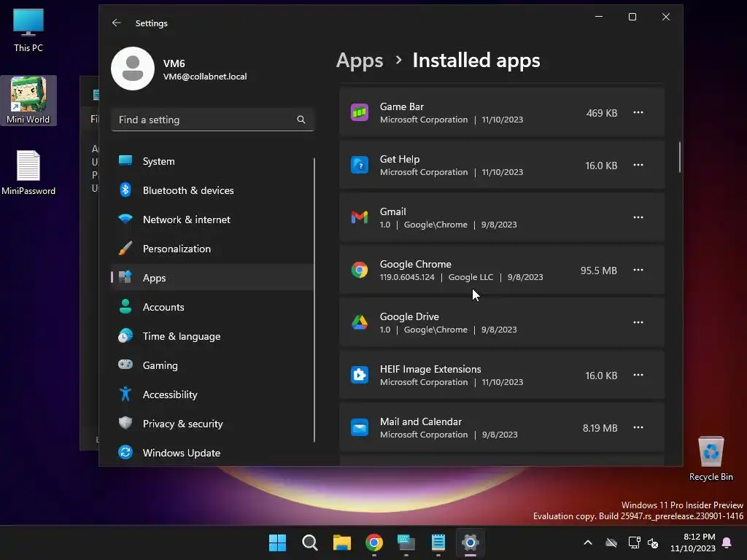Open File Explorer from taskbar
This screenshot has height=560, width=747.
341,542
